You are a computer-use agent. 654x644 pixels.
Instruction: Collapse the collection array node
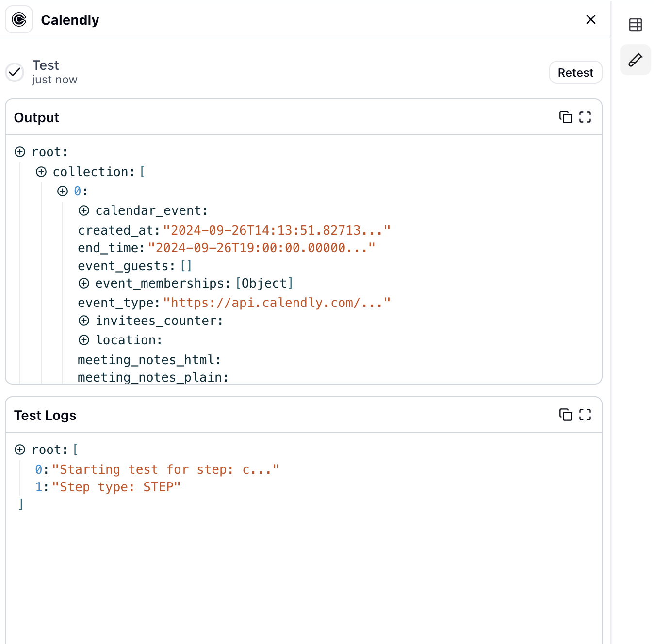41,172
